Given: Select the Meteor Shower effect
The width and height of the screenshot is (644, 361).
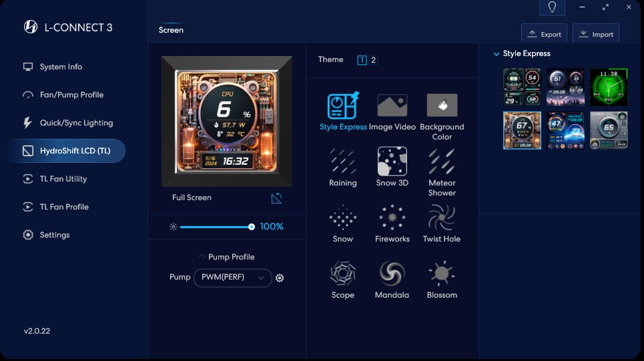Looking at the screenshot, I should 442,161.
